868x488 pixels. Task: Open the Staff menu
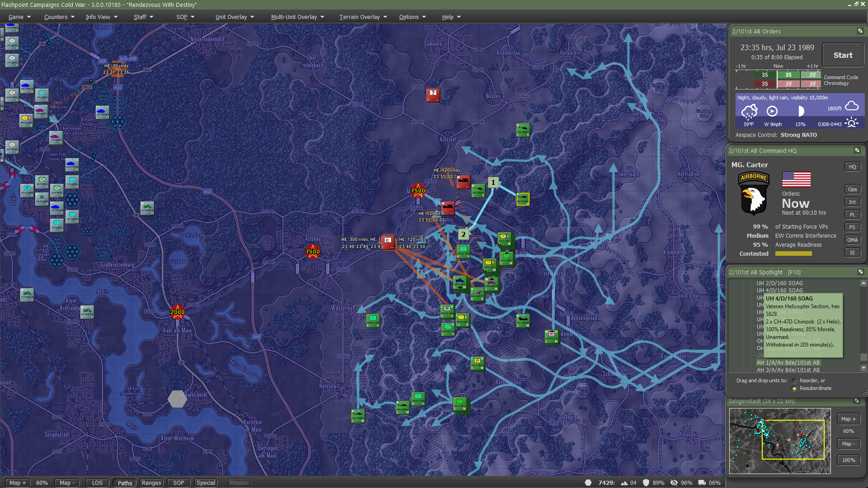[143, 17]
